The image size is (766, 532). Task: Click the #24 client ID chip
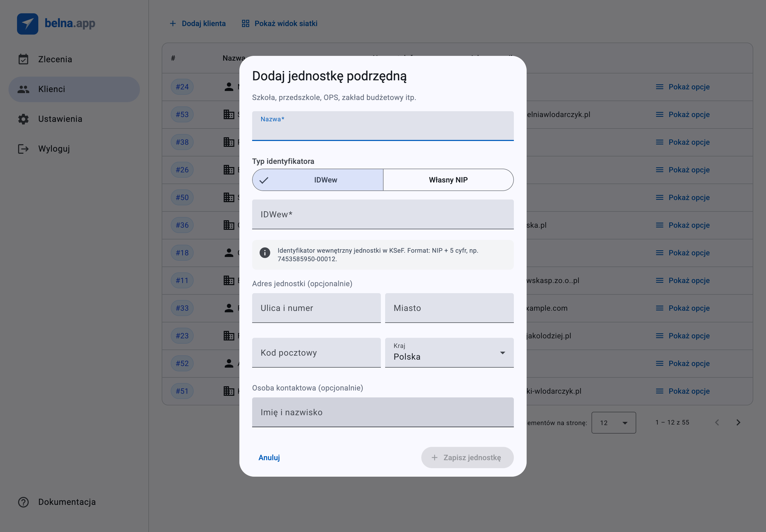tap(182, 87)
